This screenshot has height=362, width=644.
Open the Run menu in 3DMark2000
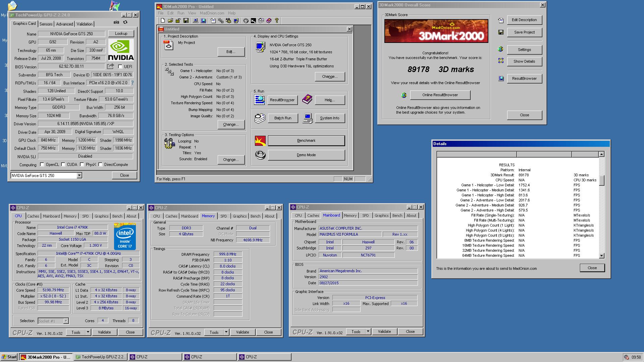coord(181,13)
